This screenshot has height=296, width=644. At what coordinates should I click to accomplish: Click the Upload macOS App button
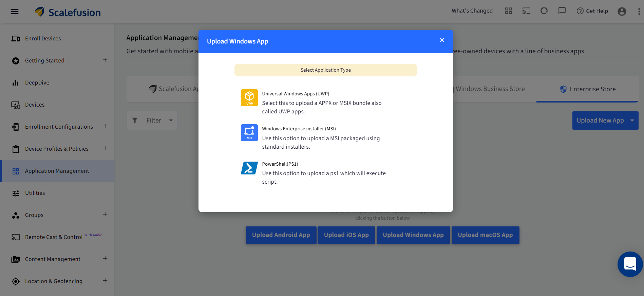click(x=485, y=235)
